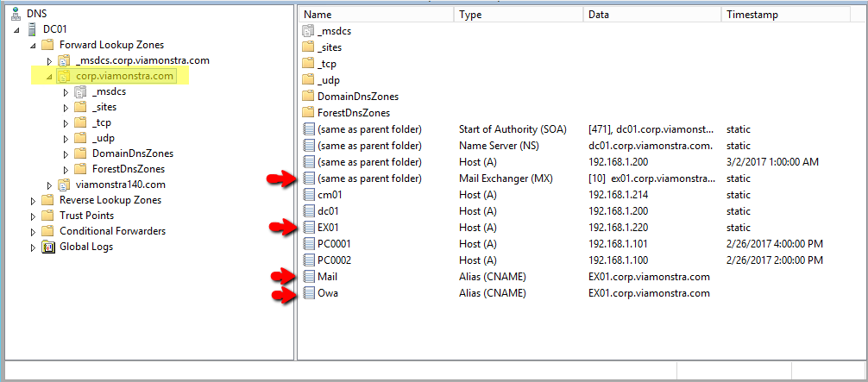
Task: Click the EX01 host record icon
Action: [309, 228]
